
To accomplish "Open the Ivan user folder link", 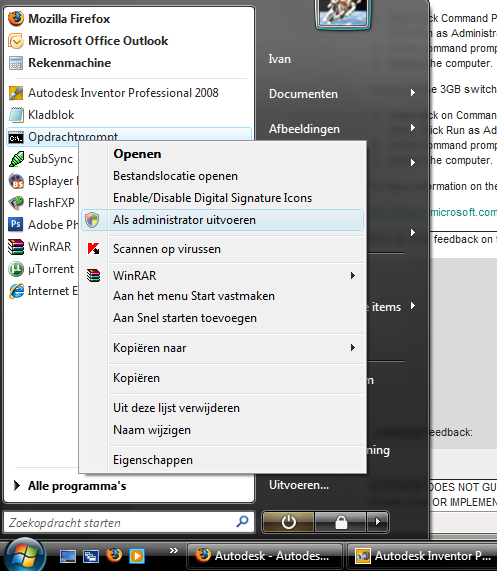I will pos(280,59).
